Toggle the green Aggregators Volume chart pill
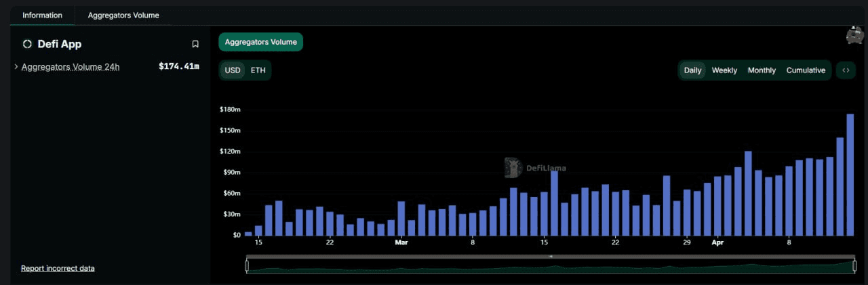868x285 pixels. tap(260, 42)
